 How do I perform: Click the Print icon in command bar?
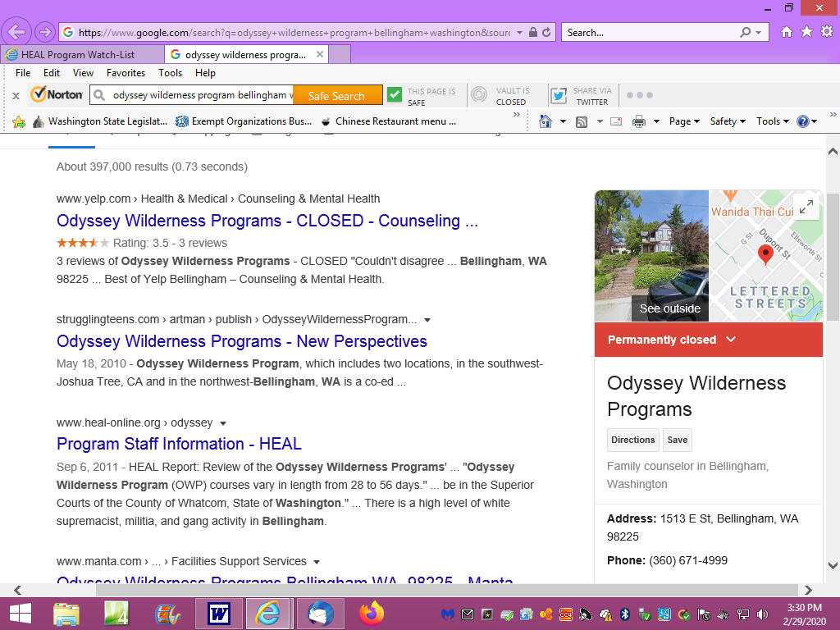coord(639,121)
